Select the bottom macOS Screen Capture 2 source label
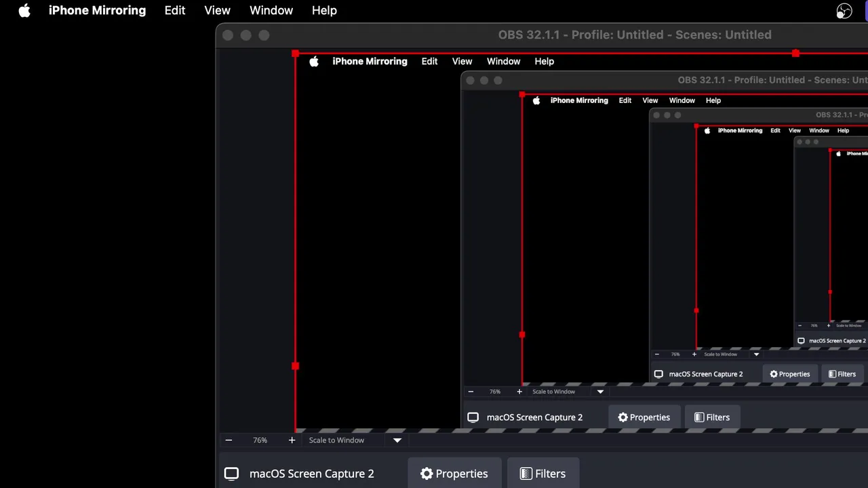Screen dimensions: 868x488 coord(312,474)
